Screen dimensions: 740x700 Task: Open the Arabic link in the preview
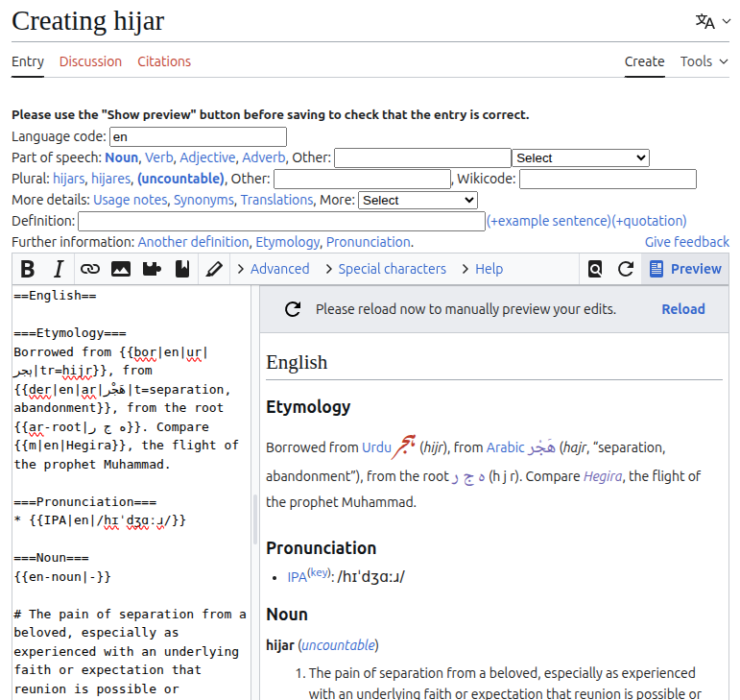pos(506,447)
